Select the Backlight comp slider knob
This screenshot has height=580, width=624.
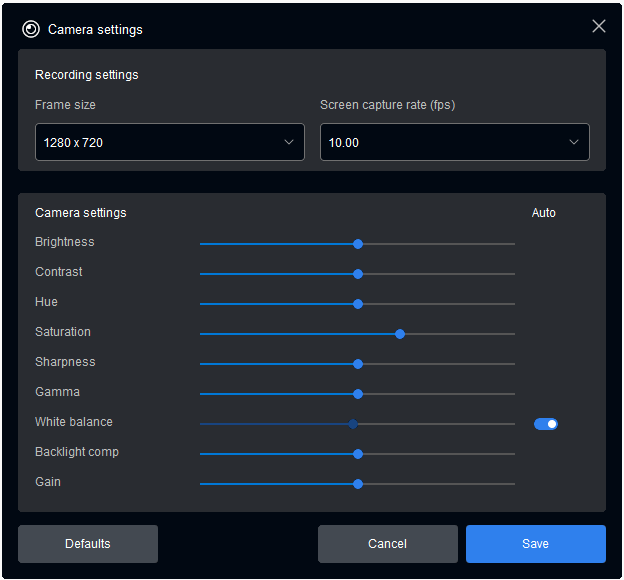tap(358, 454)
